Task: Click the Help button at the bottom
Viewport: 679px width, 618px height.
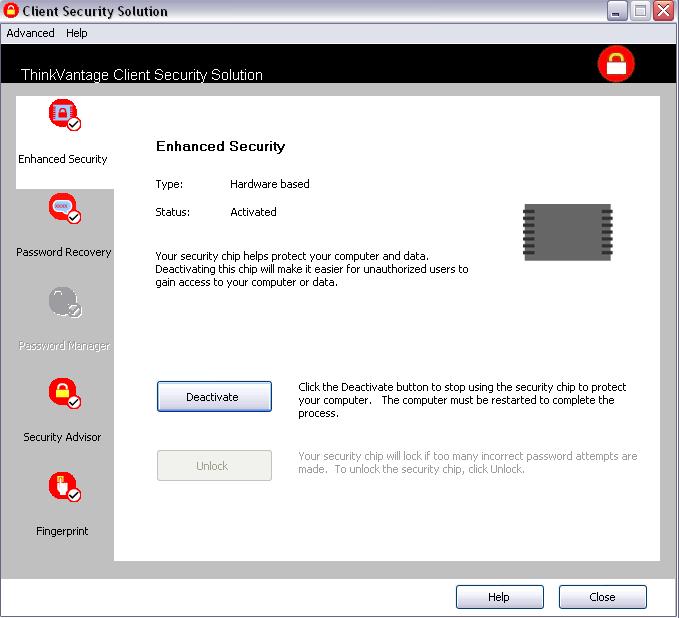Action: coord(500,597)
